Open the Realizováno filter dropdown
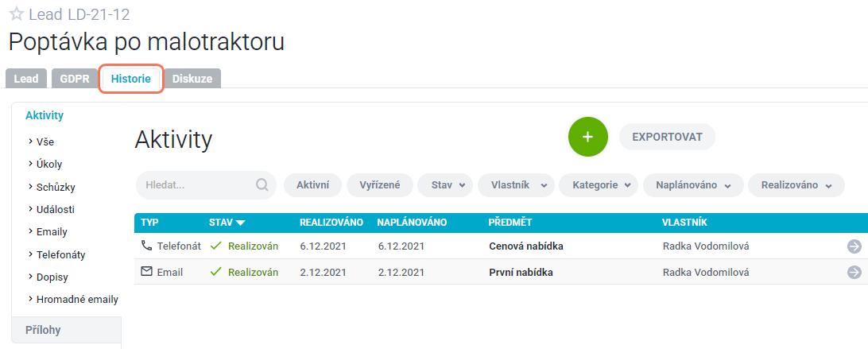Image resolution: width=868 pixels, height=349 pixels. pos(796,185)
